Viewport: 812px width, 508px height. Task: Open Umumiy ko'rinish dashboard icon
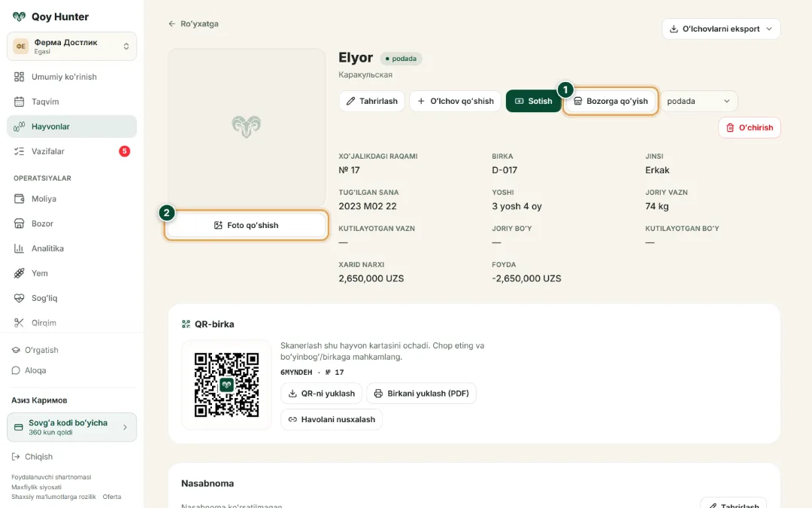(19, 77)
